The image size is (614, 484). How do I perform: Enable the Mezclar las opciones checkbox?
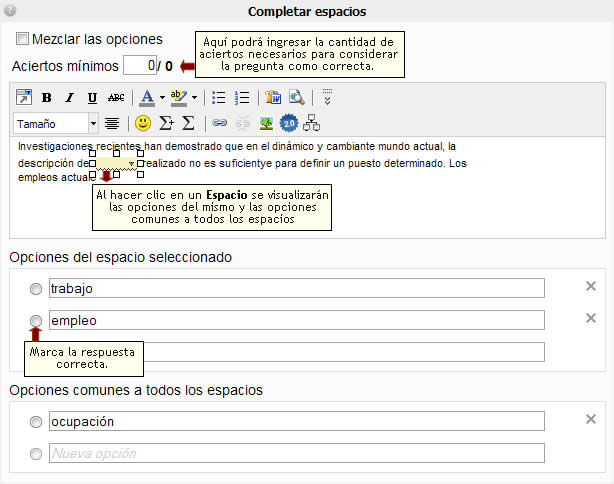22,39
